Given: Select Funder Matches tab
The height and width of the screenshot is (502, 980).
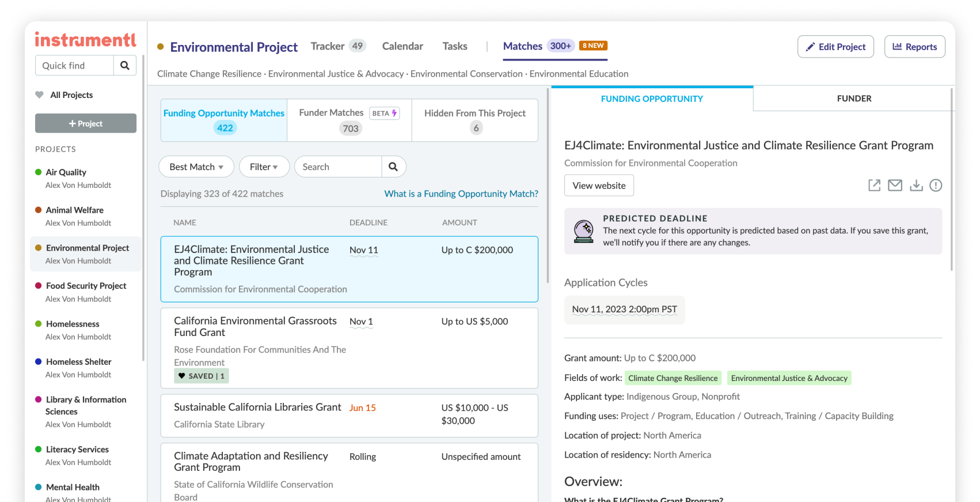Looking at the screenshot, I should (350, 120).
